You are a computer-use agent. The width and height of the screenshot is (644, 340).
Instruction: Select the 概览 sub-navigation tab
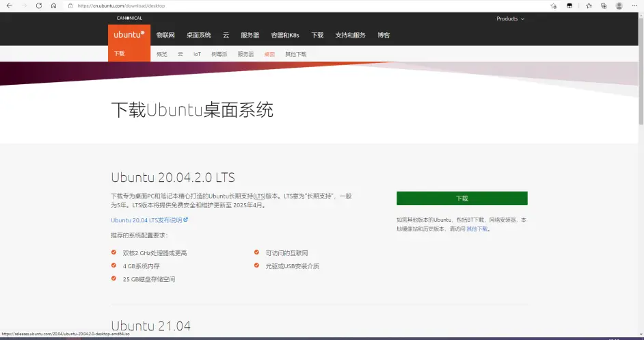click(162, 54)
